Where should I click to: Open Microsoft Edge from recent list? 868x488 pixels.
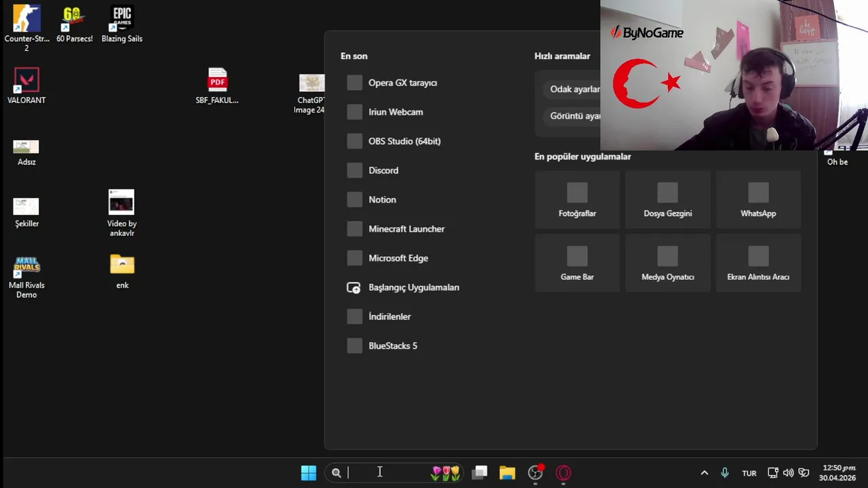tap(426, 258)
